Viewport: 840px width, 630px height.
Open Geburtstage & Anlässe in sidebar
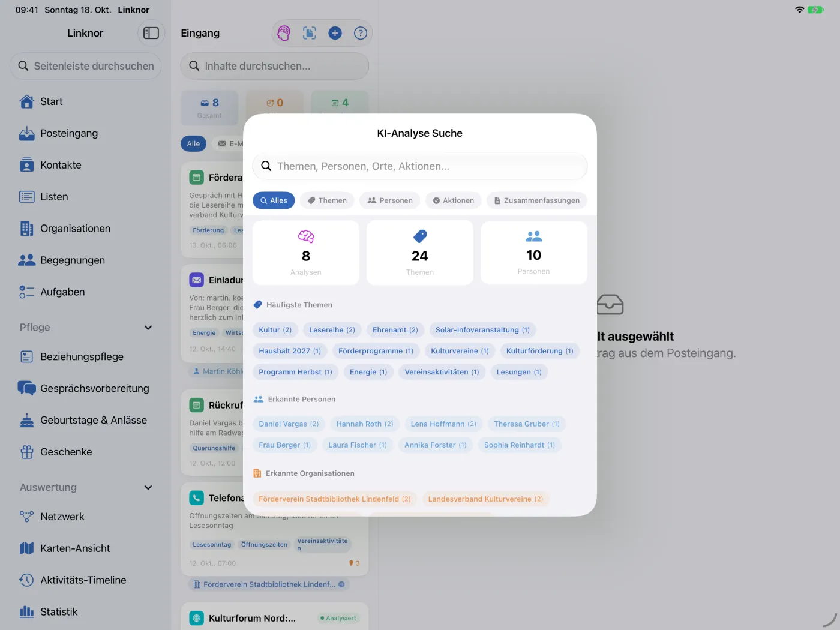(x=86, y=420)
